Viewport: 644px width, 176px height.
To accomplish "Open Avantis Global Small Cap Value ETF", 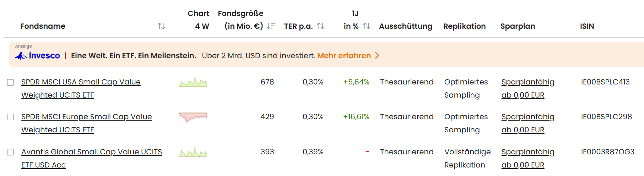I will [91, 152].
